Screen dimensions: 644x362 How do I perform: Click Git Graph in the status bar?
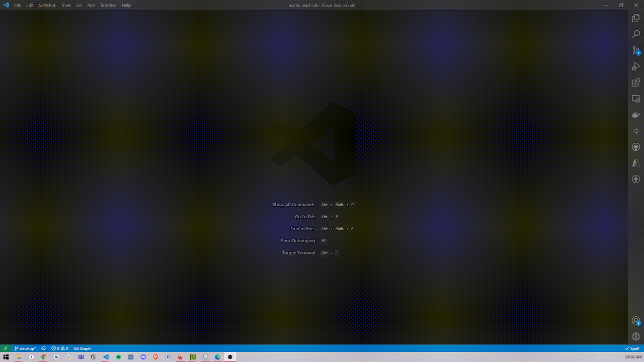click(x=82, y=348)
